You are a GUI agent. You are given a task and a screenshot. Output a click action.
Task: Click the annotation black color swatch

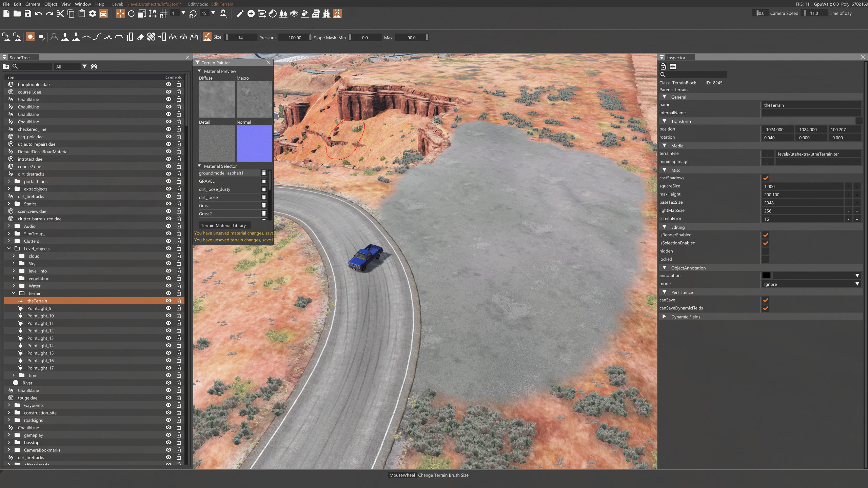pos(766,276)
